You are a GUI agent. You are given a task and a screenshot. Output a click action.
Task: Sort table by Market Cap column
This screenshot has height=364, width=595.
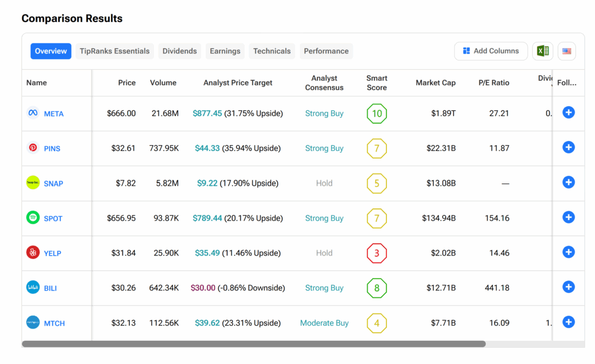pos(435,83)
